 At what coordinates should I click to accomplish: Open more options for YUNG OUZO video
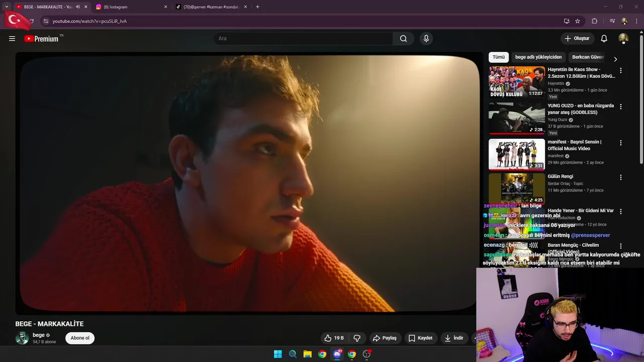[620, 107]
